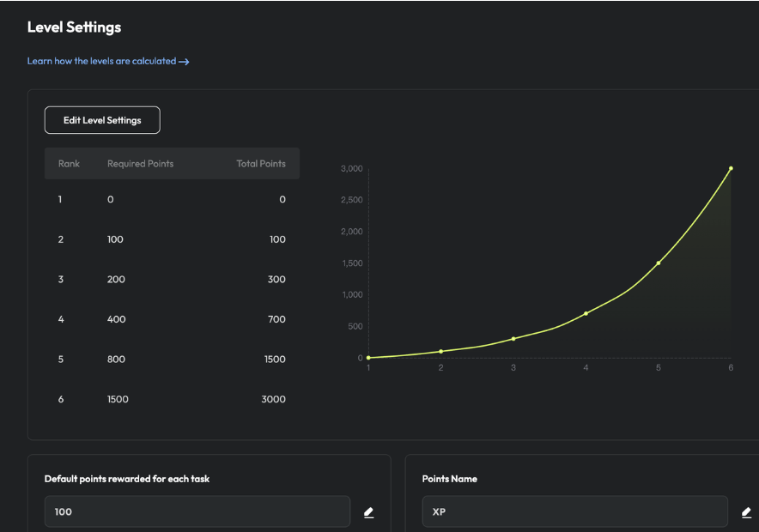Click the pencil icon beside Points Name field

pyautogui.click(x=746, y=512)
